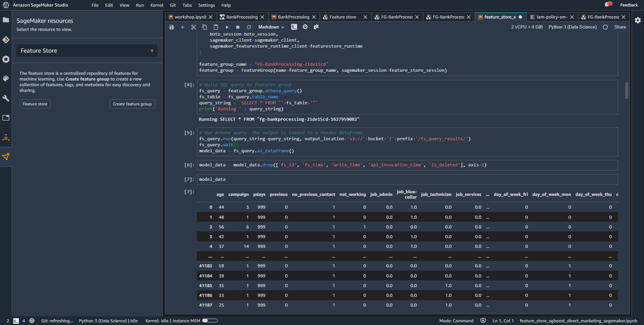Copy the selected cells
Image resolution: width=644 pixels, height=325 pixels.
(205, 27)
